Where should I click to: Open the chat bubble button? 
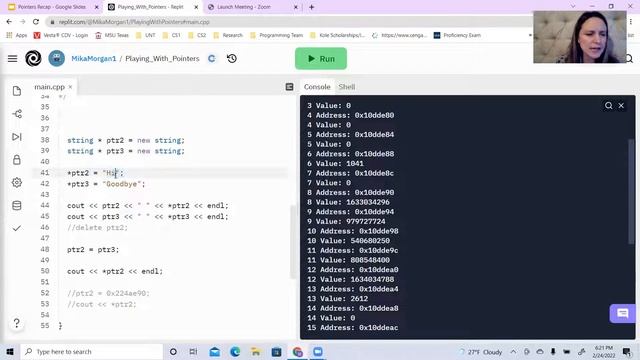(x=622, y=313)
